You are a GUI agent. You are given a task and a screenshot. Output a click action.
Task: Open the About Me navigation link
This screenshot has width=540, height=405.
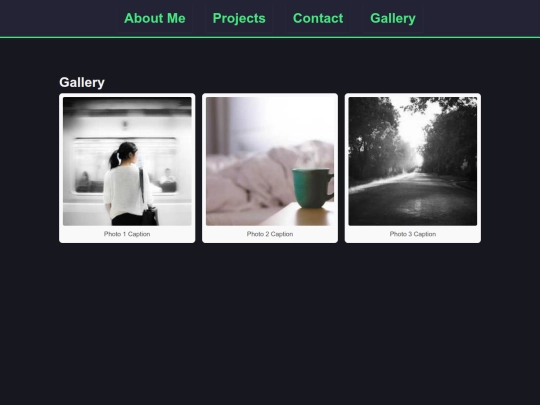[x=155, y=18]
